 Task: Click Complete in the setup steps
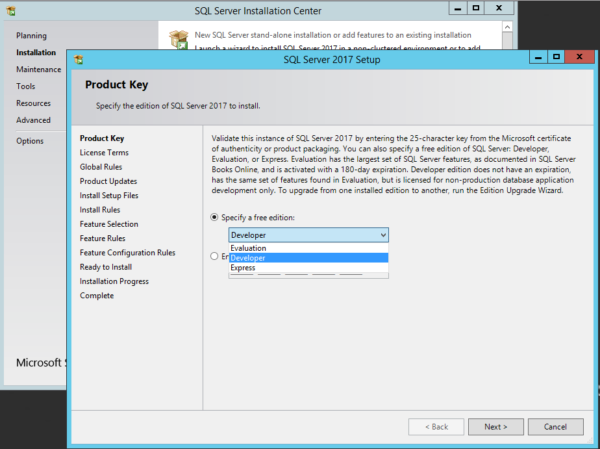[x=97, y=296]
